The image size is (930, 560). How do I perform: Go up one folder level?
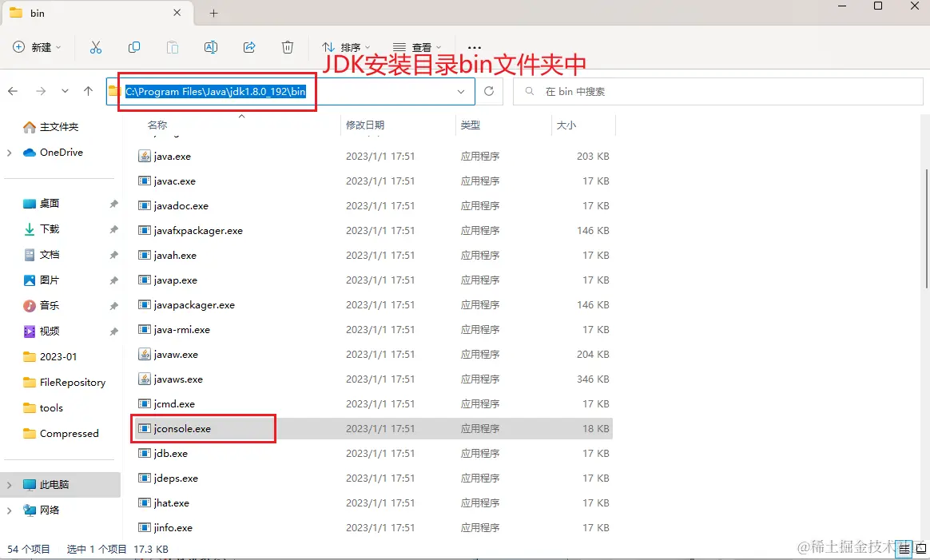point(89,91)
